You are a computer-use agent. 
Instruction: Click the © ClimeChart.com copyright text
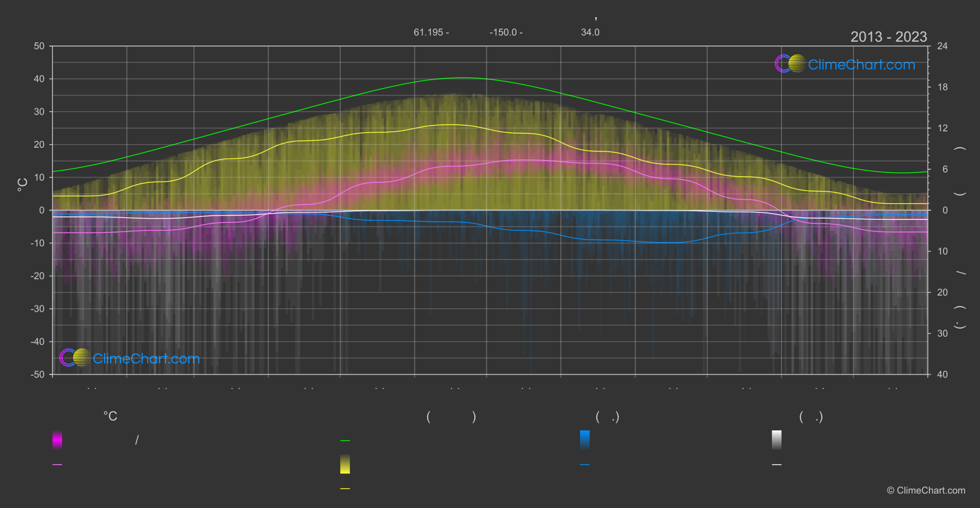pyautogui.click(x=926, y=491)
